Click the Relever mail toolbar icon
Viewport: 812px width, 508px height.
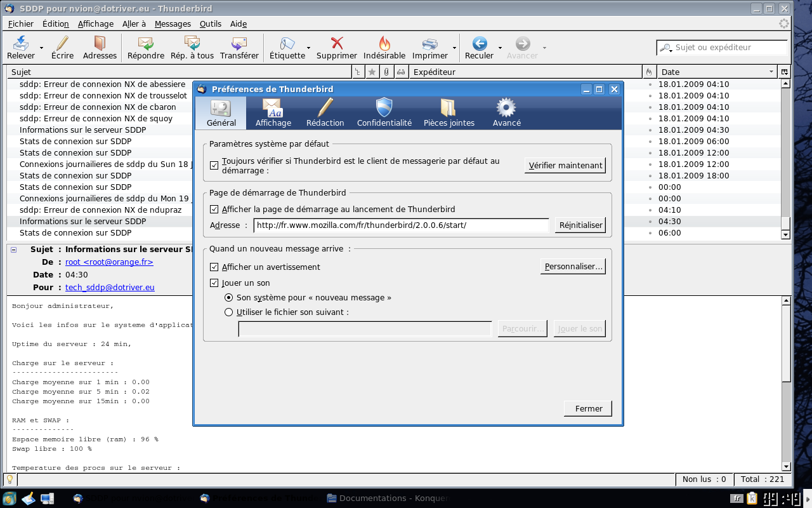tap(21, 44)
